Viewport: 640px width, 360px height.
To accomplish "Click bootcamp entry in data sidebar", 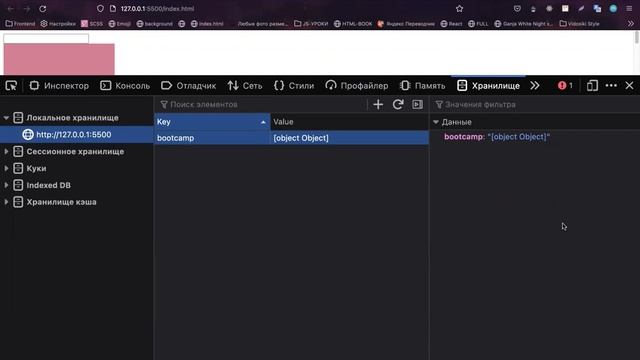I will 497,137.
